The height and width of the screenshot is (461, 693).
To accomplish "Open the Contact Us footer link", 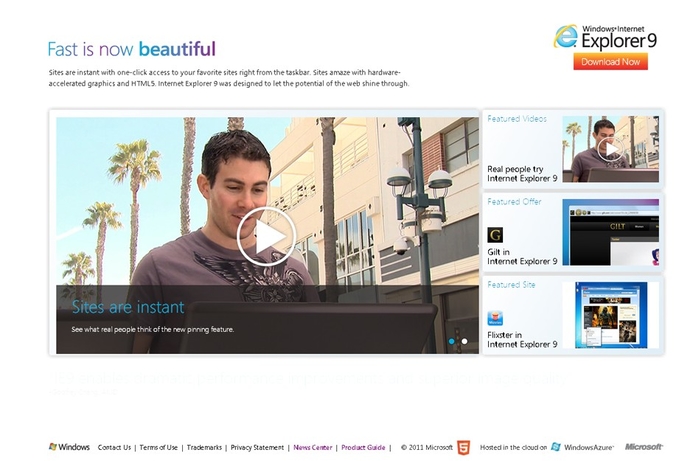I will coord(114,447).
